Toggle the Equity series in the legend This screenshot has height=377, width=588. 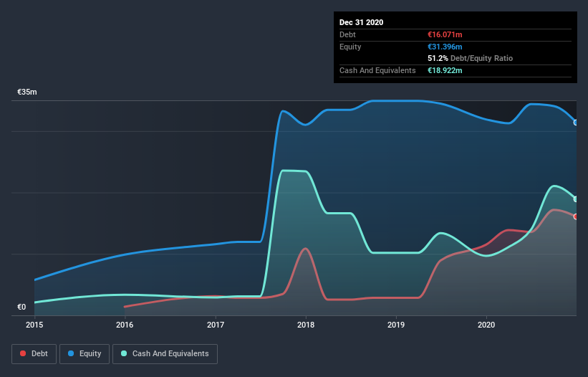click(x=85, y=354)
